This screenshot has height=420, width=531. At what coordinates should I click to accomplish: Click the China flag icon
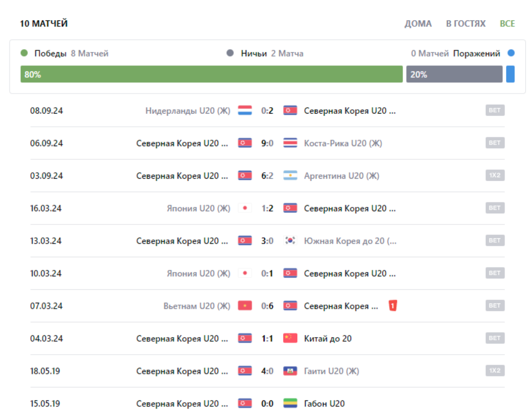[x=290, y=338]
